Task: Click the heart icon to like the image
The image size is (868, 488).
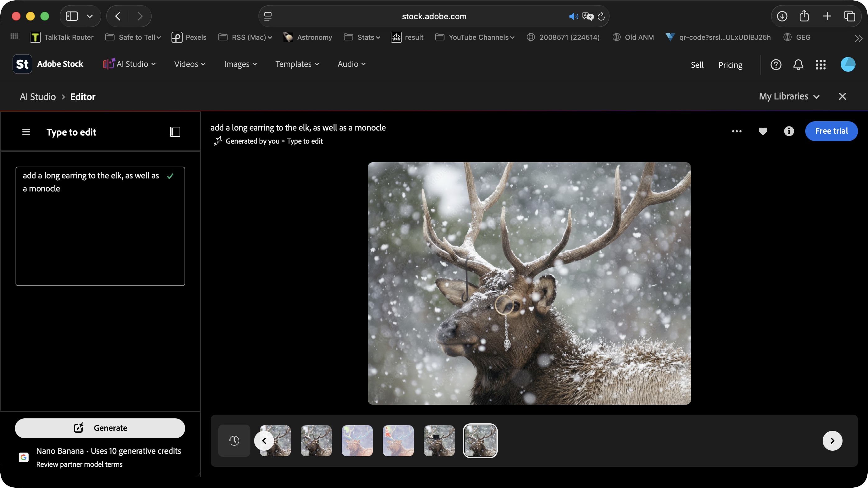Action: click(763, 131)
